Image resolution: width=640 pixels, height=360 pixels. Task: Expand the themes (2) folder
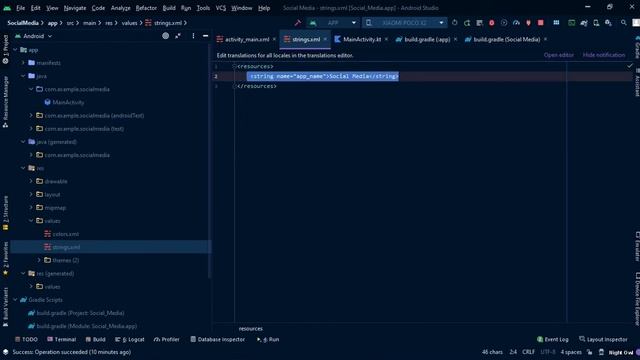(39, 260)
